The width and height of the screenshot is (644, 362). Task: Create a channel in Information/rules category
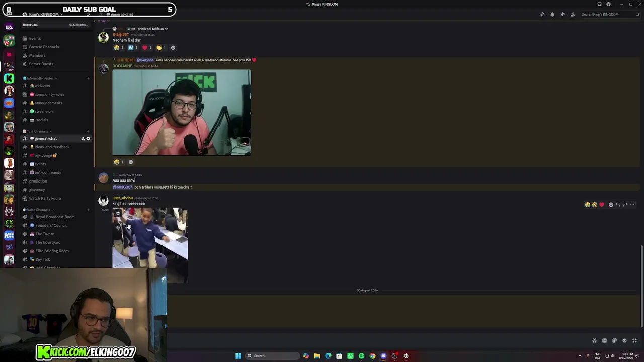88,78
